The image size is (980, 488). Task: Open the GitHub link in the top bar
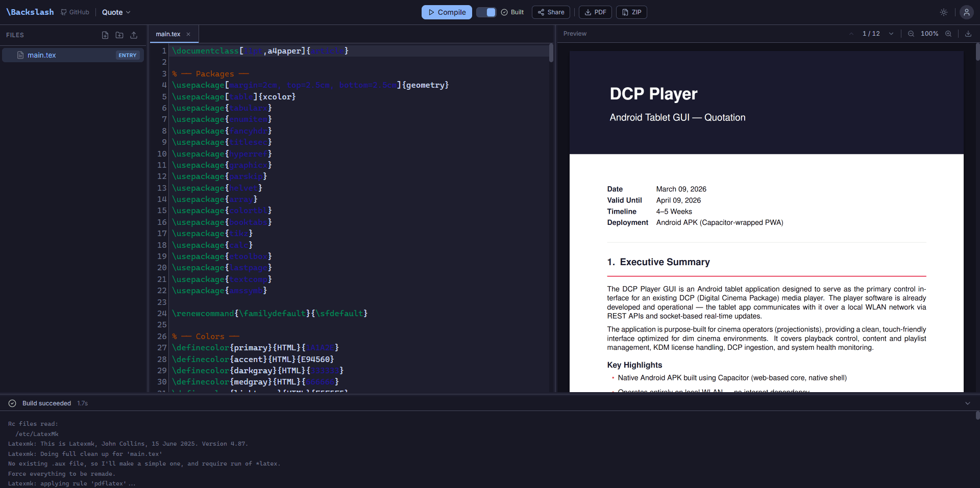[x=75, y=12]
